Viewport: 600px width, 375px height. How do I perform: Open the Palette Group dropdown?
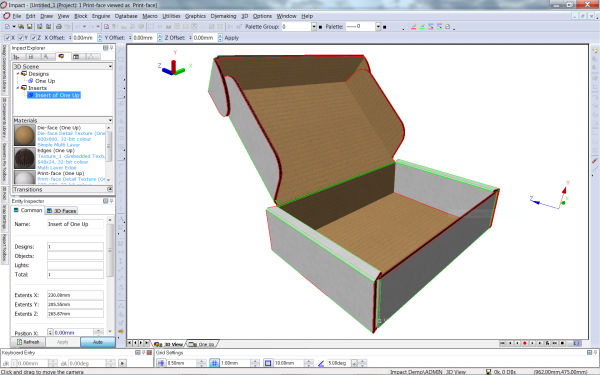click(314, 27)
